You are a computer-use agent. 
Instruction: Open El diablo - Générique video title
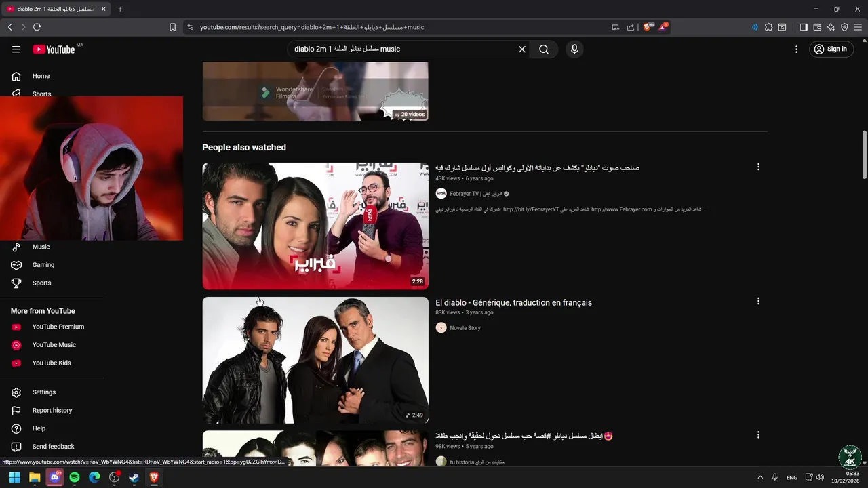tap(513, 303)
